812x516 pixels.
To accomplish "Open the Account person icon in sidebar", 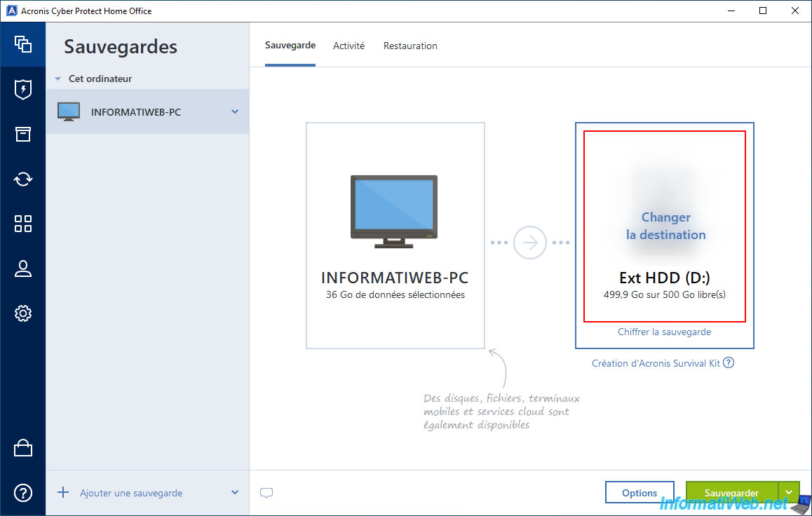I will point(22,269).
